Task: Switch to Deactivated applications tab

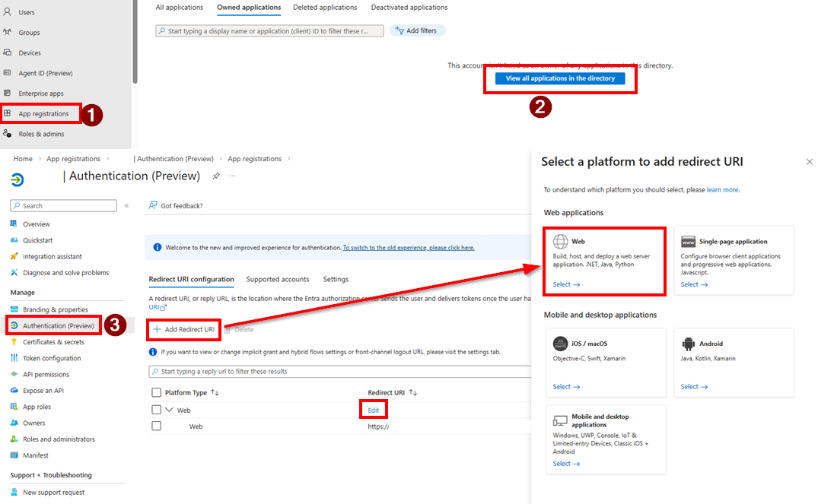Action: click(x=409, y=8)
